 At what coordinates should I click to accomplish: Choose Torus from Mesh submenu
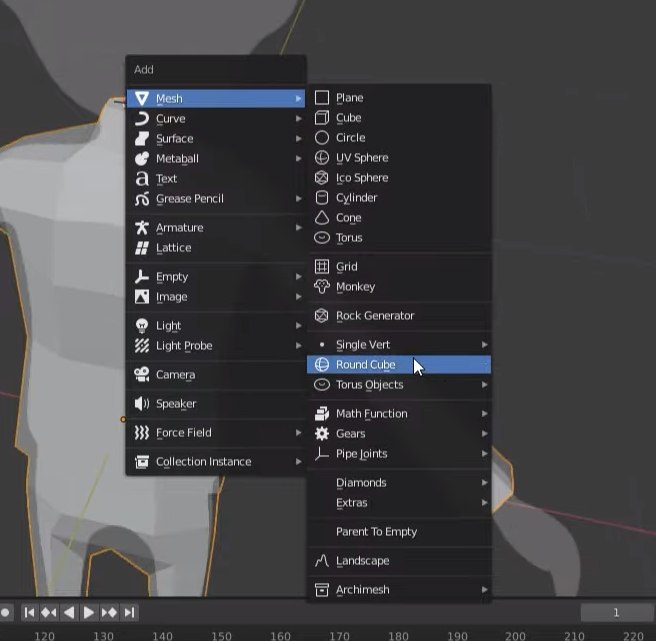click(x=399, y=238)
